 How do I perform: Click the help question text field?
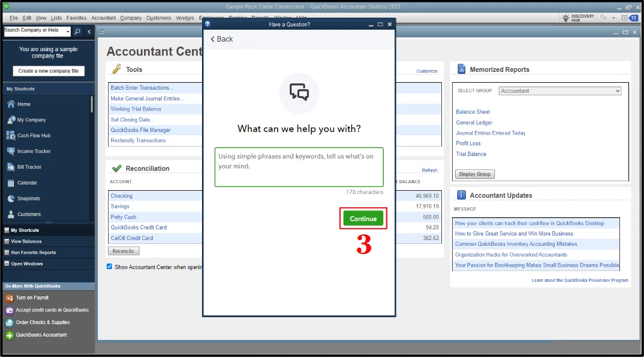[x=299, y=167]
